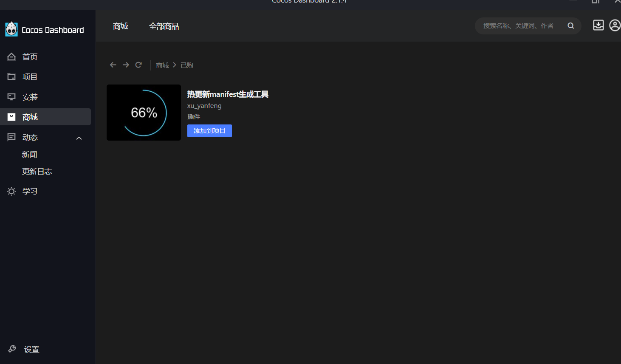Click the 设置 wrench icon
This screenshot has height=364, width=621.
pos(12,349)
